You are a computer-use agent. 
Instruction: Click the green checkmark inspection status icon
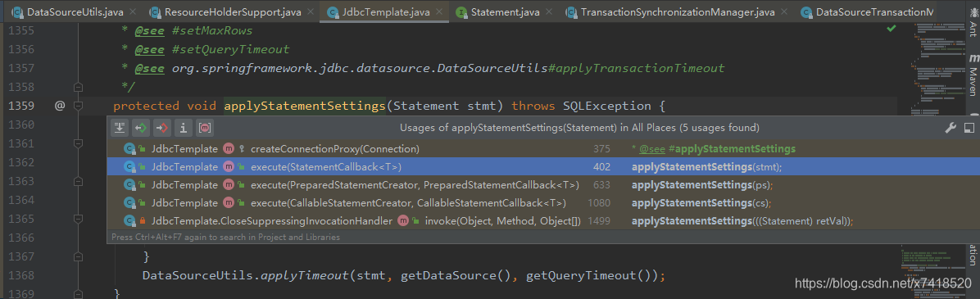click(x=892, y=29)
